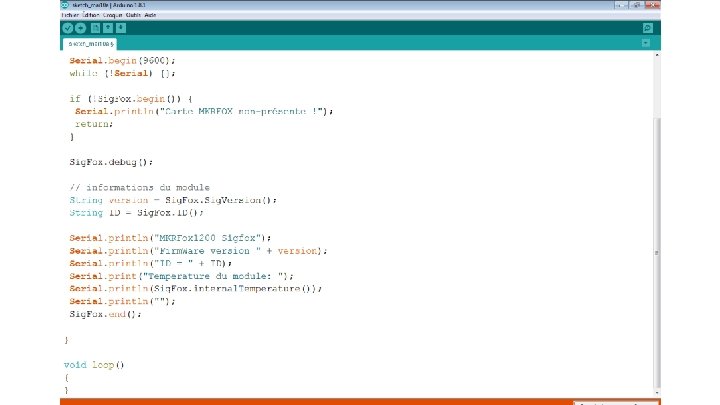This screenshot has width=720, height=405.
Task: Click the 'if (!SigFox.begin()) {' line
Action: click(131, 99)
